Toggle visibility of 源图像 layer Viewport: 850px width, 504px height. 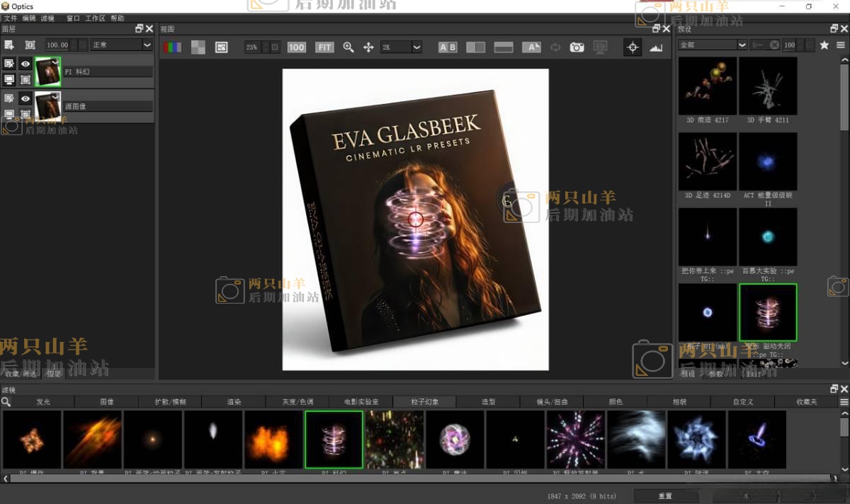pos(25,98)
